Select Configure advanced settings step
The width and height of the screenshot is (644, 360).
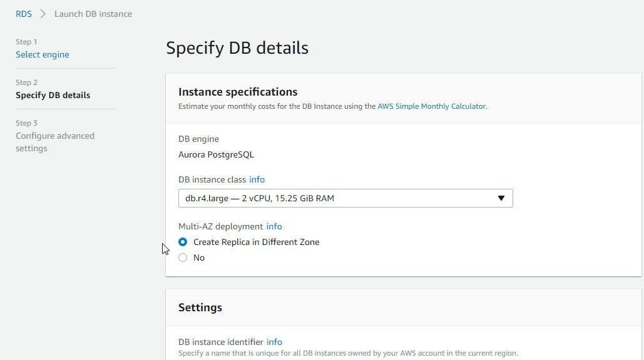click(55, 142)
